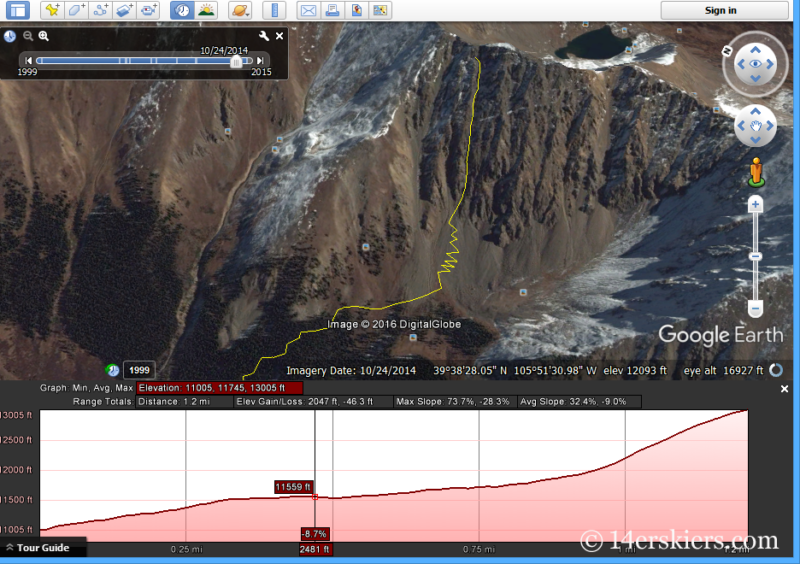Click the 1999 historical imagery button
800x564 pixels.
(x=139, y=370)
